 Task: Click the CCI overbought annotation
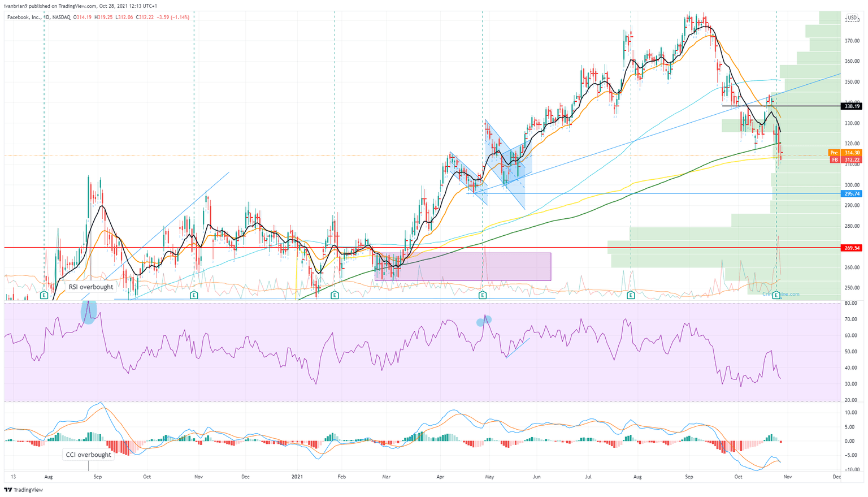pyautogui.click(x=87, y=455)
